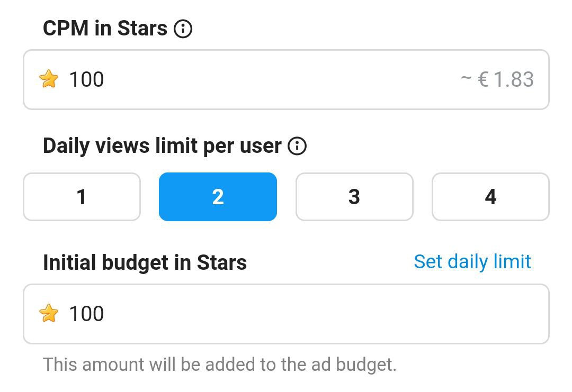572x392 pixels.
Task: Open the Set daily limit link
Action: click(472, 261)
